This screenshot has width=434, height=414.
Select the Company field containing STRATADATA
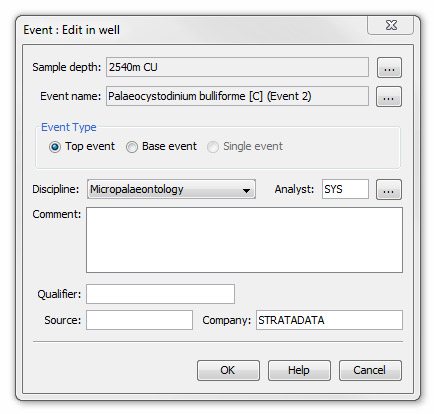(329, 320)
